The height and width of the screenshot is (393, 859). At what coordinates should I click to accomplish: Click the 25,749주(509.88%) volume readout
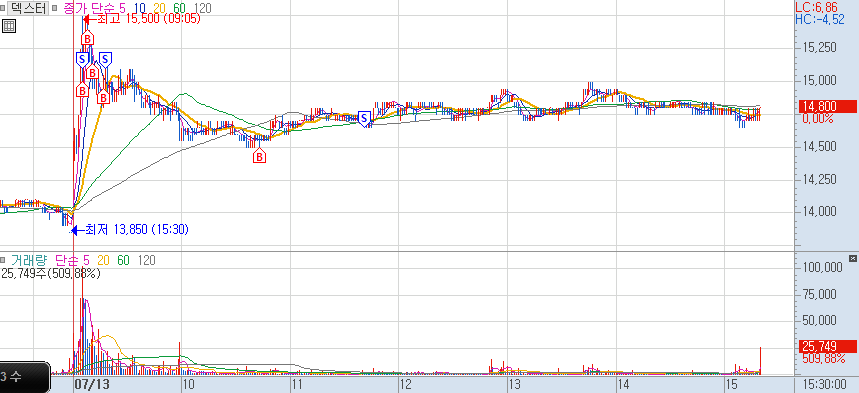[50, 273]
